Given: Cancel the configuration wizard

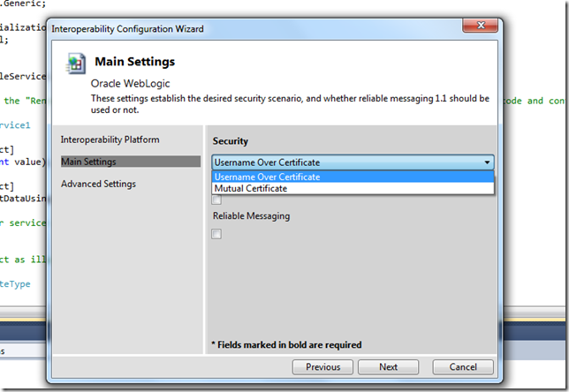Looking at the screenshot, I should click(x=463, y=367).
